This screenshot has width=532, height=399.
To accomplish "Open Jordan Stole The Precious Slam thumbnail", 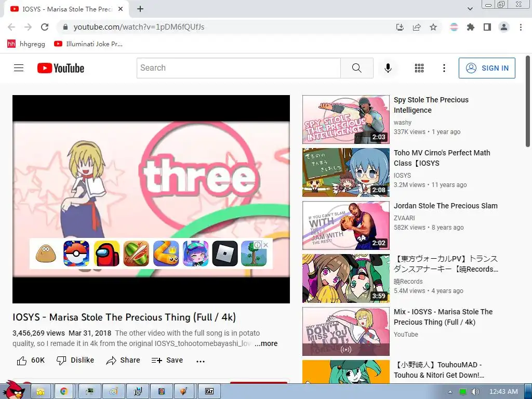I will 345,225.
